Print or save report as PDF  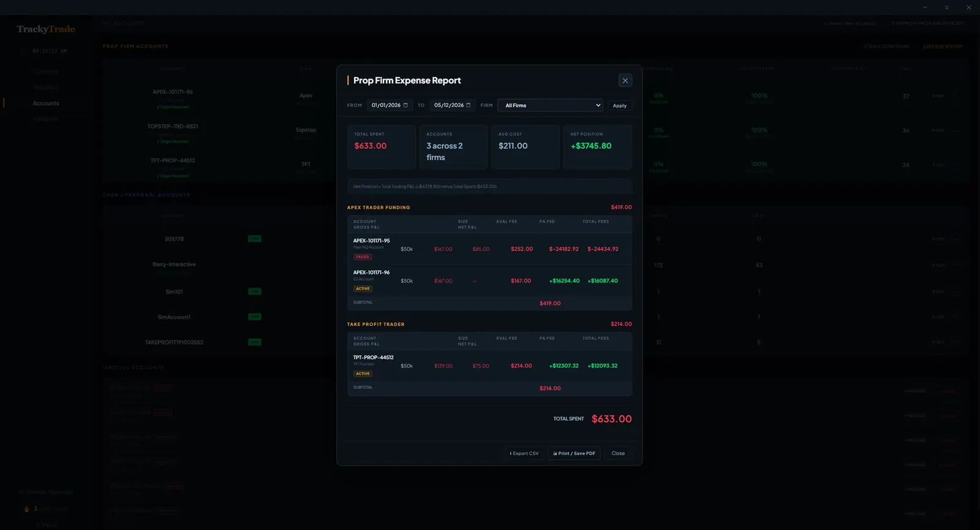click(574, 453)
